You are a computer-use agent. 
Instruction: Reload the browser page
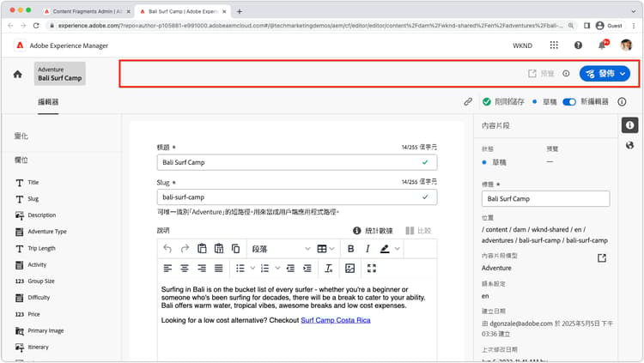click(x=36, y=26)
